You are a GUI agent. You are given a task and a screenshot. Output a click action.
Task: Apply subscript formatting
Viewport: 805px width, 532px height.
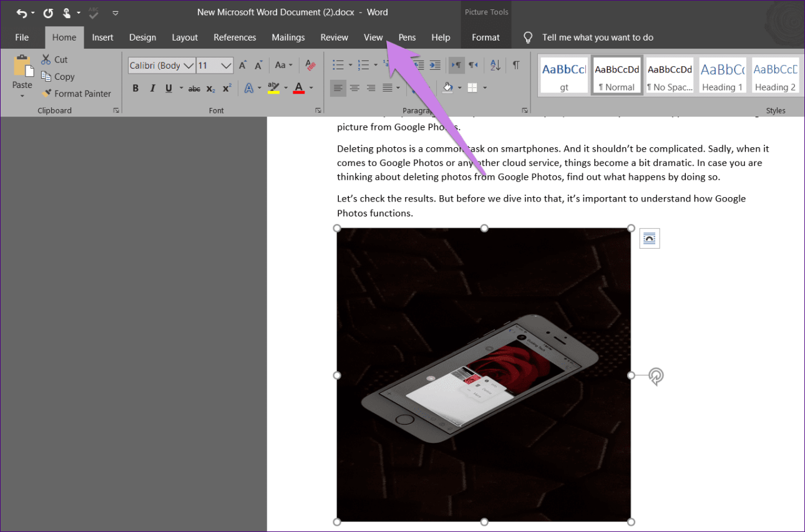point(211,89)
